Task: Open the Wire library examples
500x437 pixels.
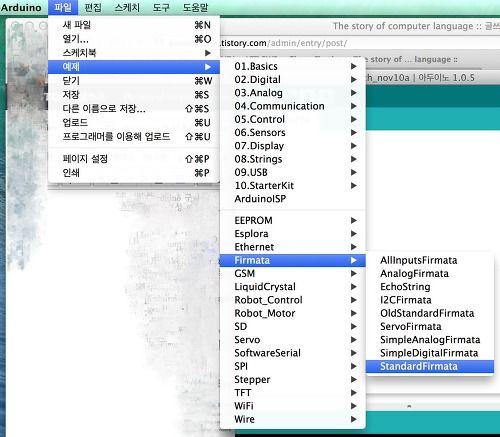Action: click(x=293, y=419)
